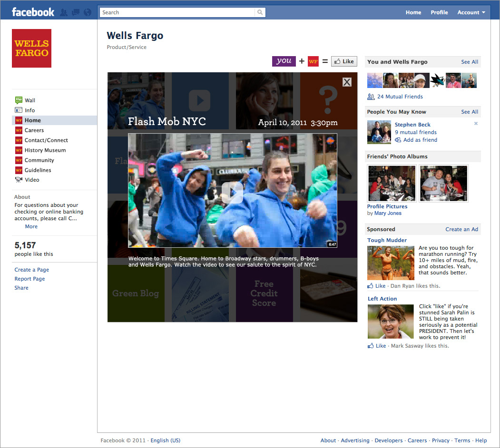Click the question mark tile
This screenshot has height=448, width=500.
click(328, 101)
